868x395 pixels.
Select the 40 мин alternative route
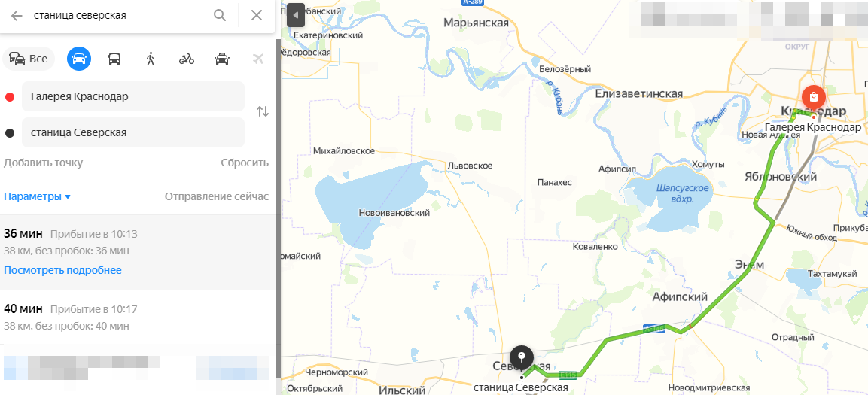tap(139, 317)
